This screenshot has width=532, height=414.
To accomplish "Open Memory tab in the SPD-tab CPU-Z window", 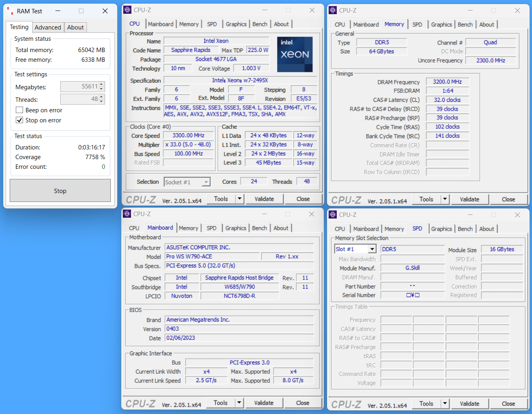I will [x=394, y=229].
